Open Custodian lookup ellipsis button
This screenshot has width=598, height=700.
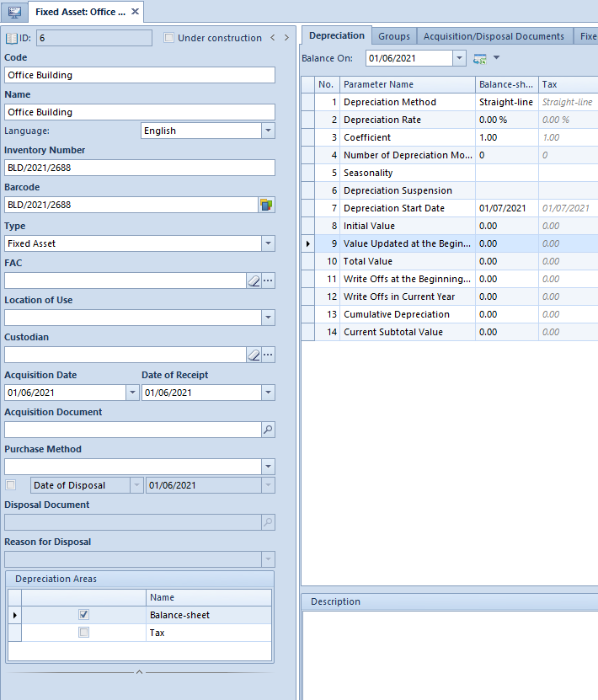(268, 355)
